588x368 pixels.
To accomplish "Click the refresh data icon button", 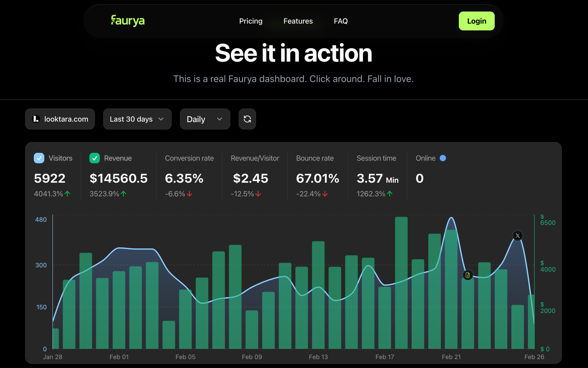I will click(247, 119).
